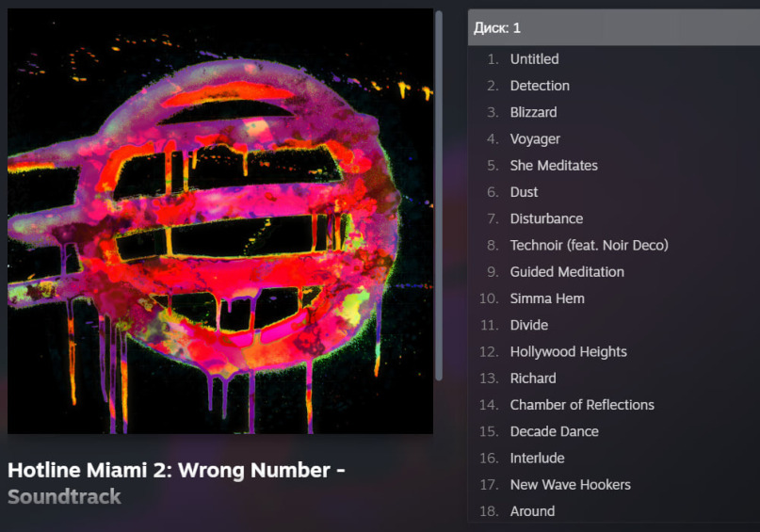760x532 pixels.
Task: Click the vertical scrollbar beside album art
Action: click(439, 196)
